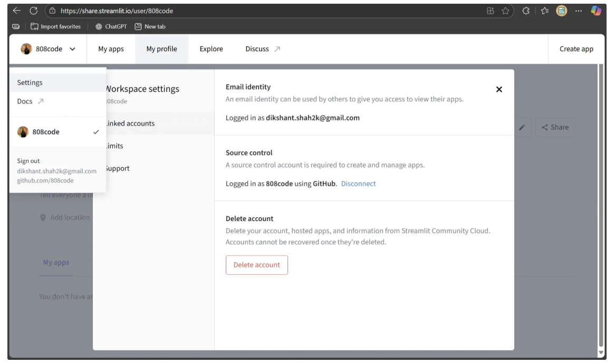Open the Discuss external link tab

pos(263,49)
